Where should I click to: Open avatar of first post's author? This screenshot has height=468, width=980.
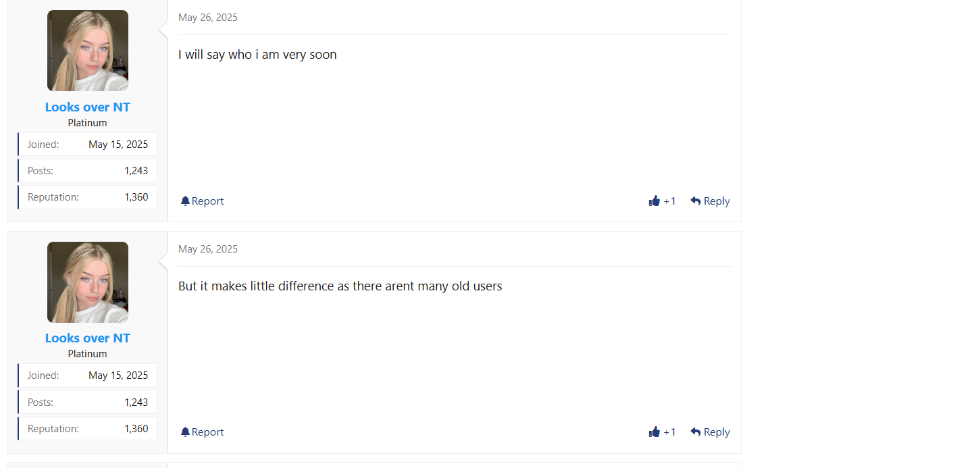[88, 51]
